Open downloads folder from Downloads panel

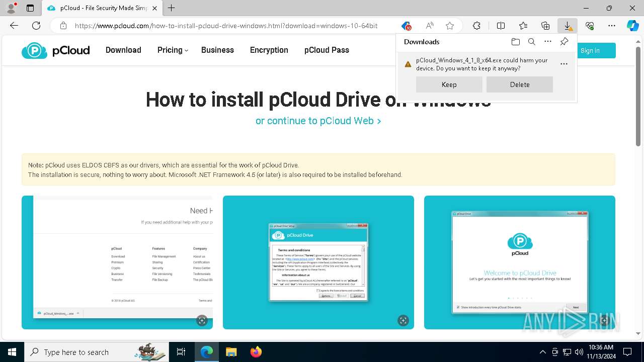pos(515,42)
